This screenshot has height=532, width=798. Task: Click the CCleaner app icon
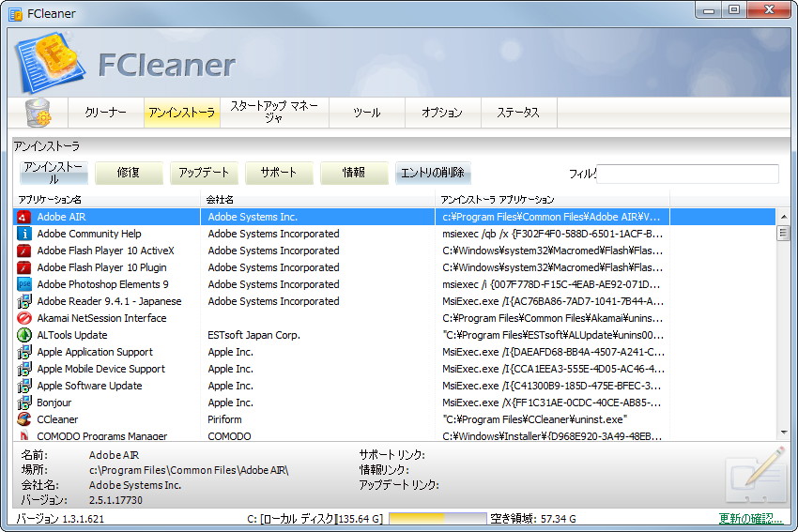click(23, 419)
